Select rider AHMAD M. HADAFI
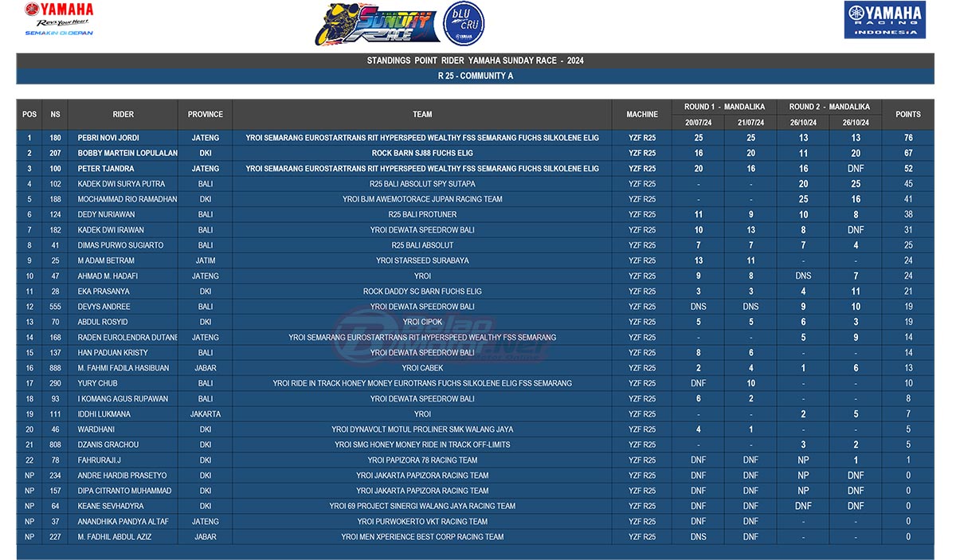This screenshot has width=956, height=560. [x=108, y=276]
